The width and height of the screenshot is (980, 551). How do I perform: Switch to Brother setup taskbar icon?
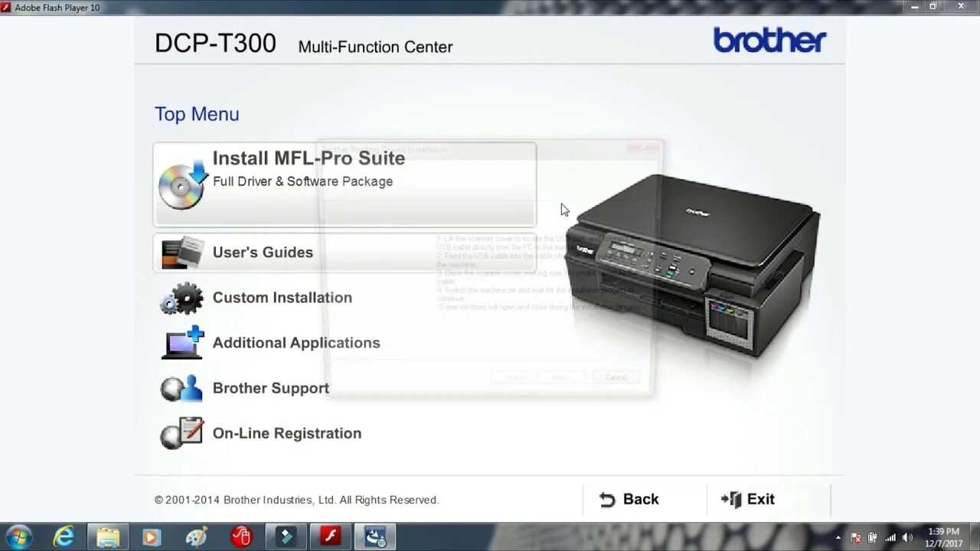coord(375,536)
